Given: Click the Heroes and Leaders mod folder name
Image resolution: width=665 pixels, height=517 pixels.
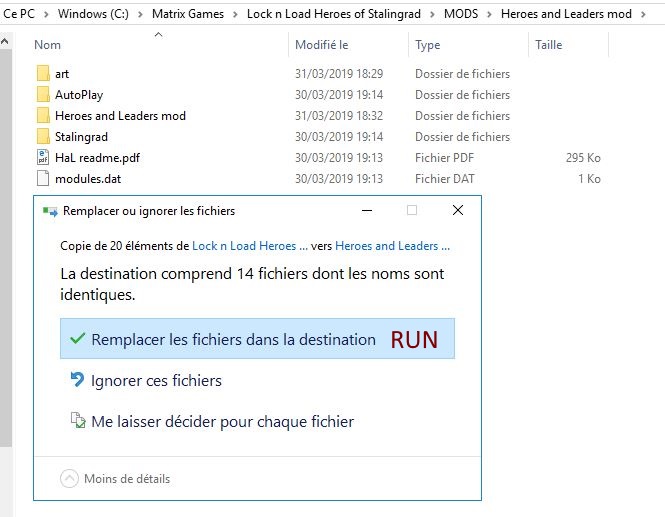Looking at the screenshot, I should [120, 116].
